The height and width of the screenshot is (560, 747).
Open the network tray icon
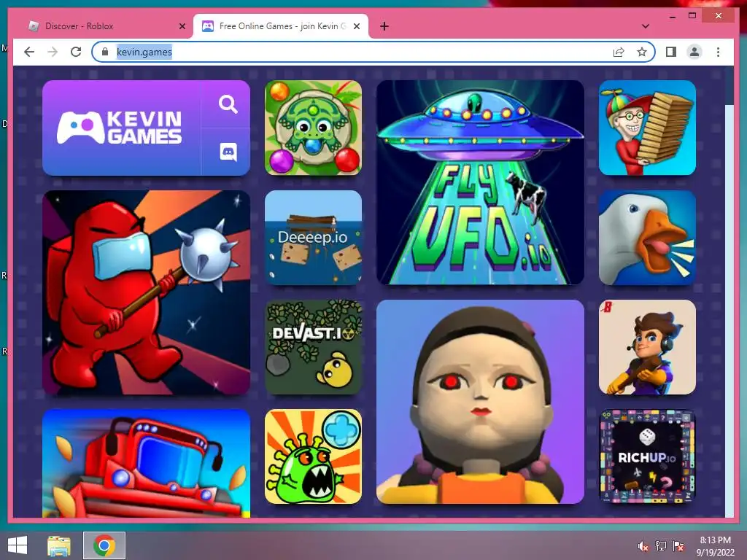tap(660, 546)
